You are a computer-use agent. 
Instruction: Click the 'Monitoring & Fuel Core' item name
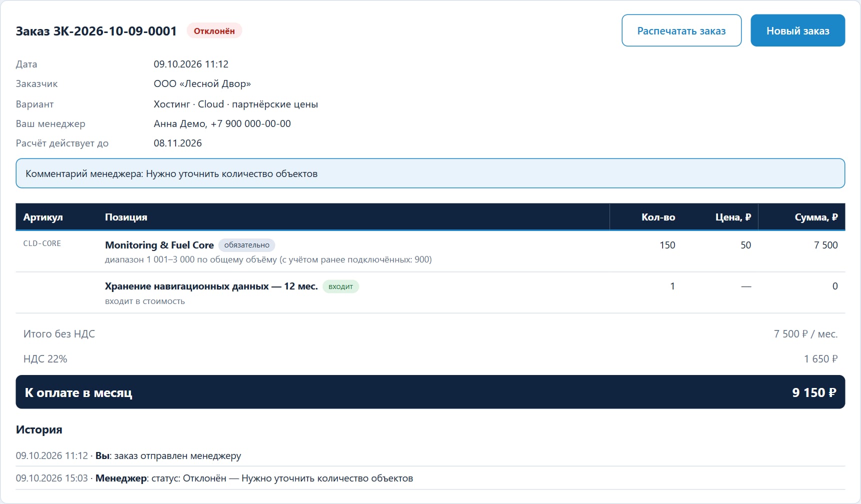pyautogui.click(x=159, y=245)
